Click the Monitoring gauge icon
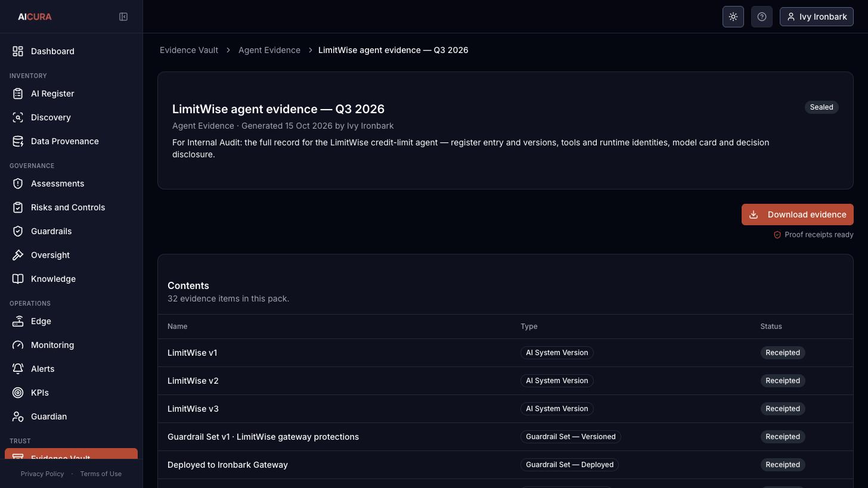This screenshot has height=488, width=868. coord(18,345)
